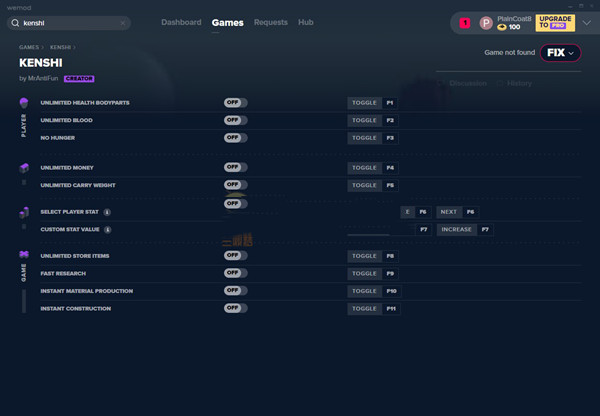Click info icon beside Select Player Stat
This screenshot has height=416, width=600.
(x=107, y=212)
